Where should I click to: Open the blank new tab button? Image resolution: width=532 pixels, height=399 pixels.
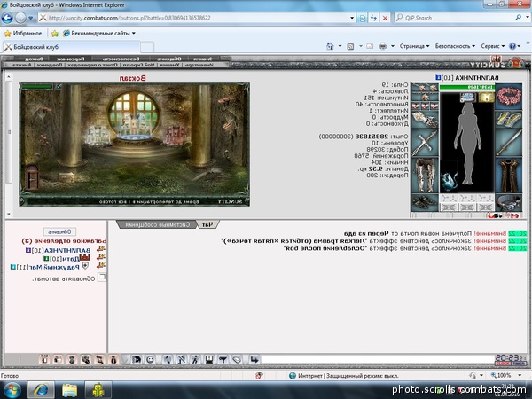[147, 47]
